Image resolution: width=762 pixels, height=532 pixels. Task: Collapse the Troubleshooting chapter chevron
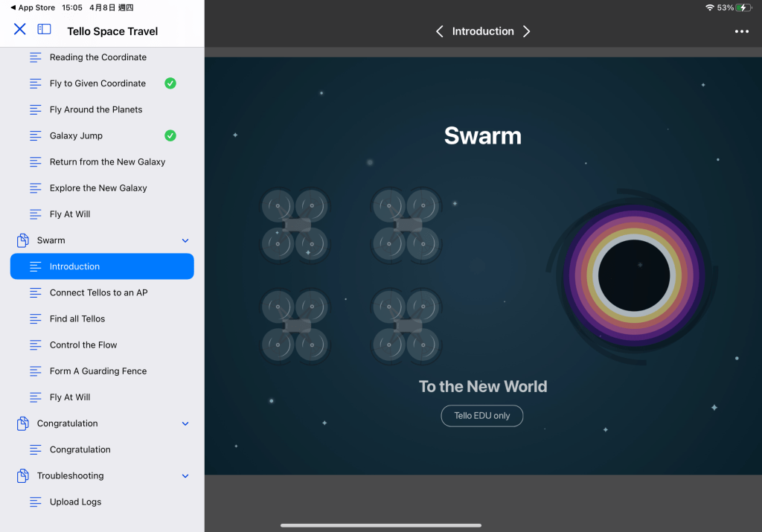(x=185, y=475)
